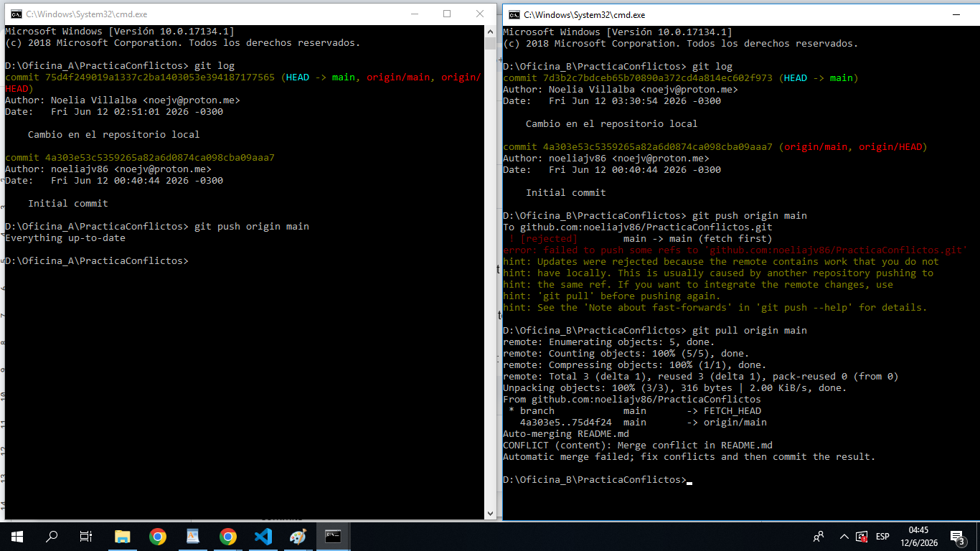
Task: Click the scrollbar thumb in Oficina_A window
Action: [x=491, y=43]
